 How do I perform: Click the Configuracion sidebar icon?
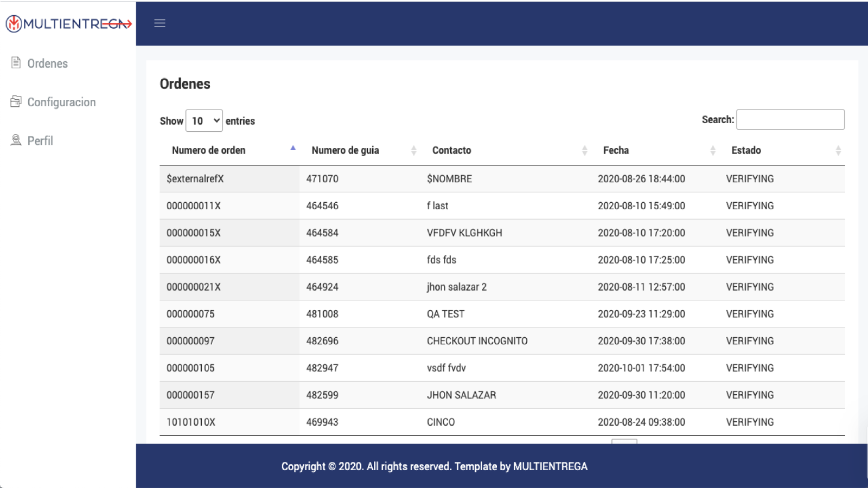pos(16,101)
